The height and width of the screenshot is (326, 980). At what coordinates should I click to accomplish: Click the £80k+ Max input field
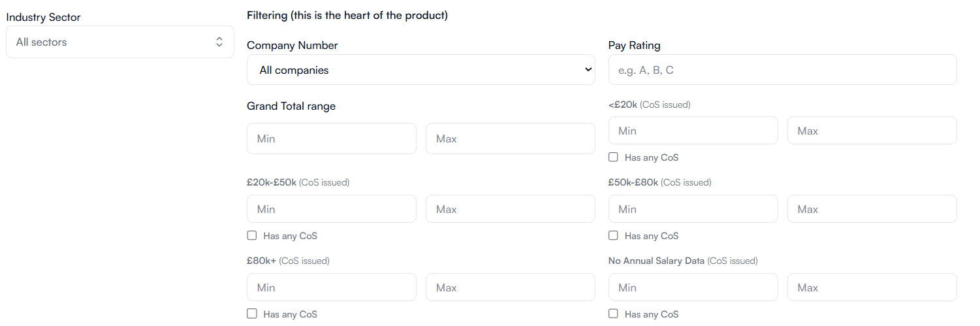point(510,287)
